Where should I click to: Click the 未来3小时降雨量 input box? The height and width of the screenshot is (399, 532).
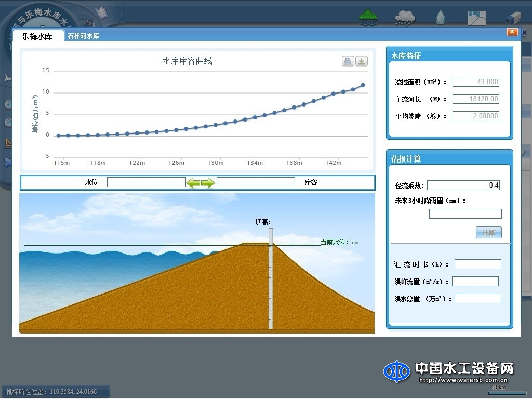[464, 213]
